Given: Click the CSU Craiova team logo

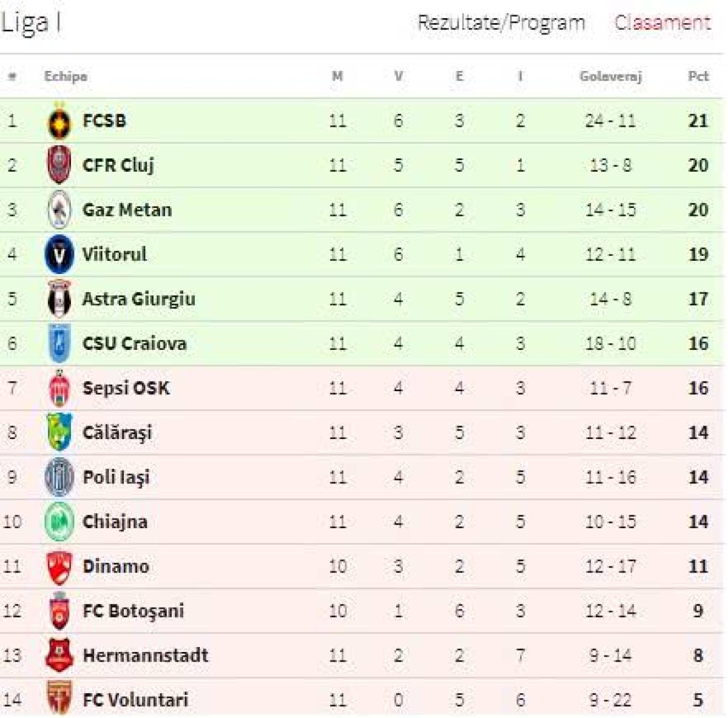Looking at the screenshot, I should pos(59,343).
